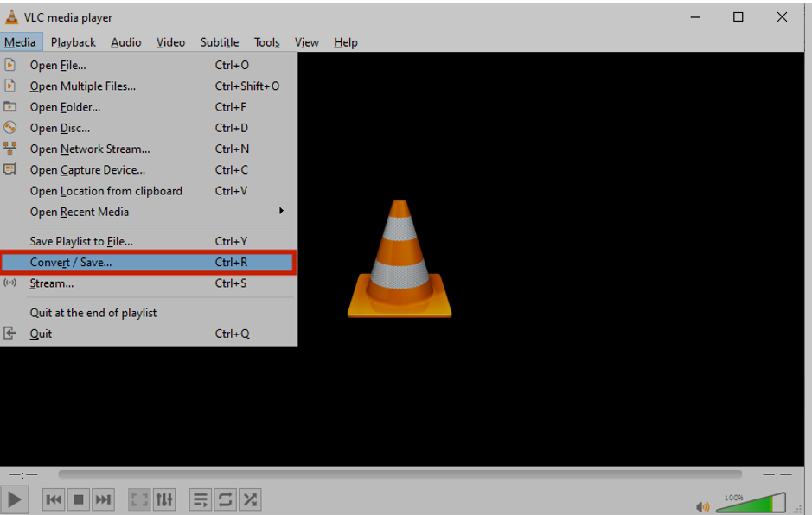This screenshot has width=812, height=515.
Task: Show extended settings equalizer icon
Action: coord(164,499)
